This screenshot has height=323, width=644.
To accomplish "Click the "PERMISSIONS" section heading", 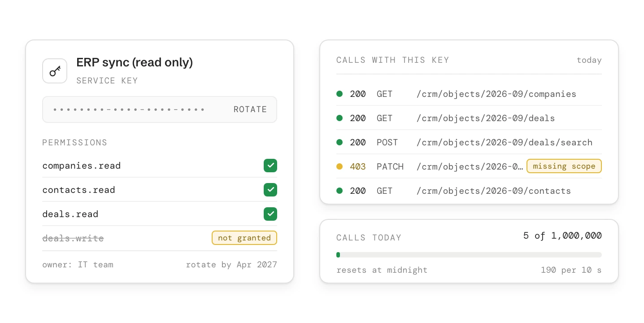I will click(75, 143).
